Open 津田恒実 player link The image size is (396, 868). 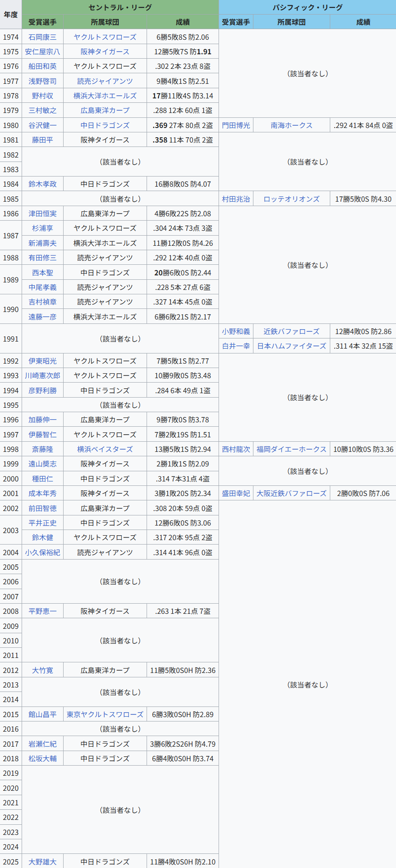pos(42,214)
